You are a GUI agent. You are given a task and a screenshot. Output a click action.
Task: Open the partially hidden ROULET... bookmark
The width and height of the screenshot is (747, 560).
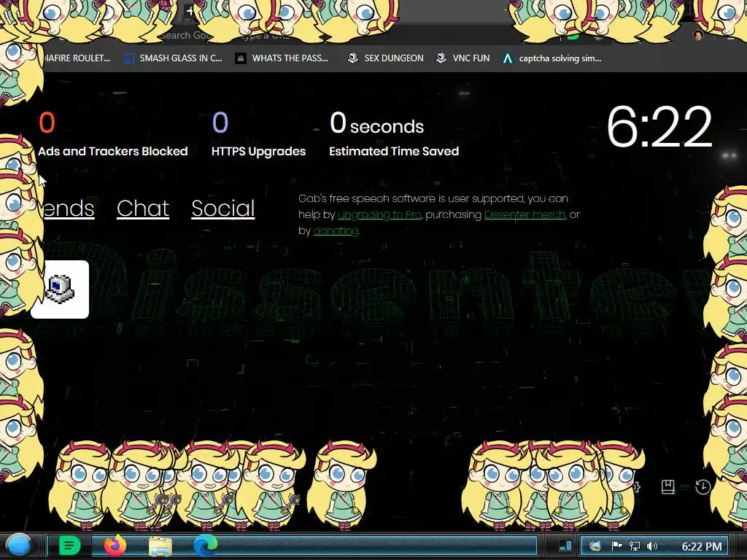[77, 58]
